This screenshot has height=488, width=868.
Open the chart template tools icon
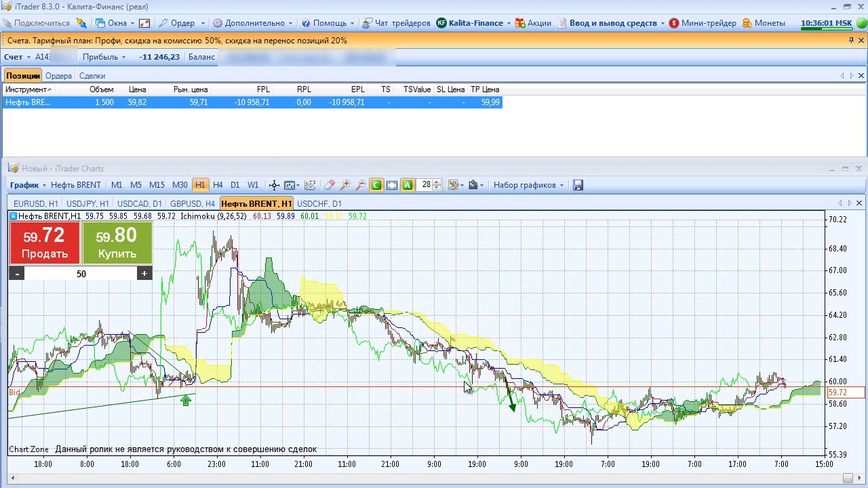pos(456,185)
